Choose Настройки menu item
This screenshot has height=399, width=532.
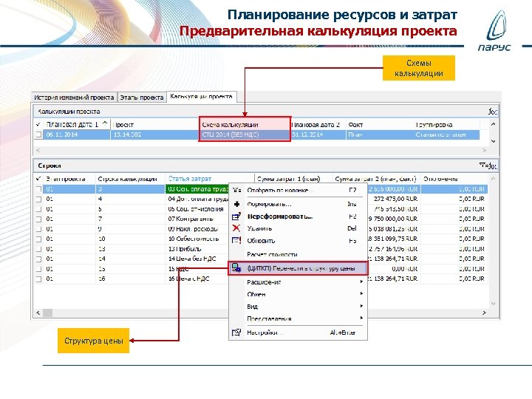pyautogui.click(x=298, y=332)
